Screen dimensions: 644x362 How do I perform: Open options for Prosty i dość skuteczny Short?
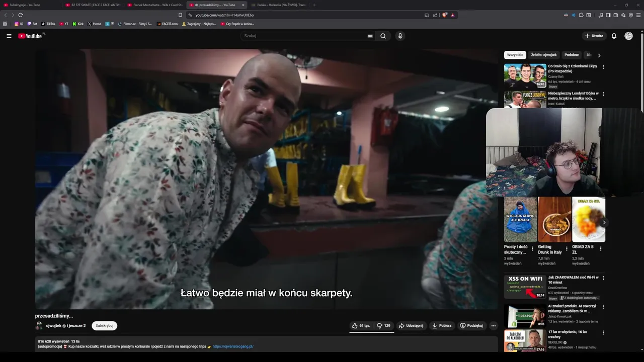point(532,248)
